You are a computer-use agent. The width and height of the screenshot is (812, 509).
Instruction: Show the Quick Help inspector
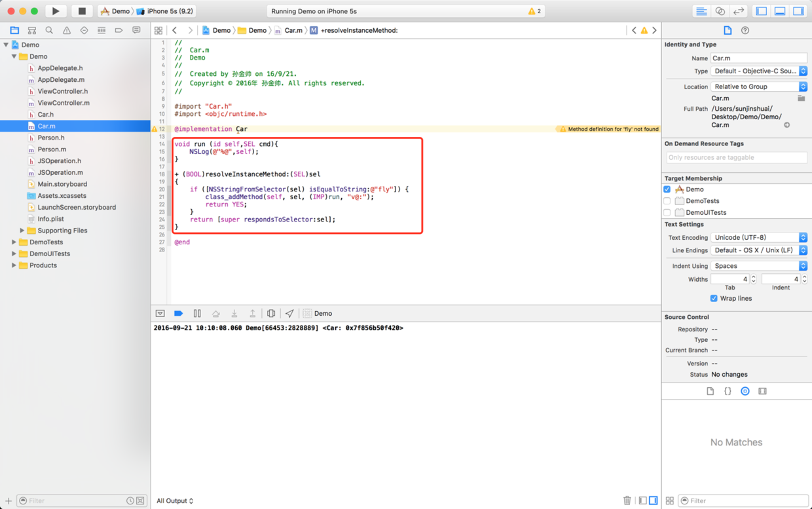(745, 30)
